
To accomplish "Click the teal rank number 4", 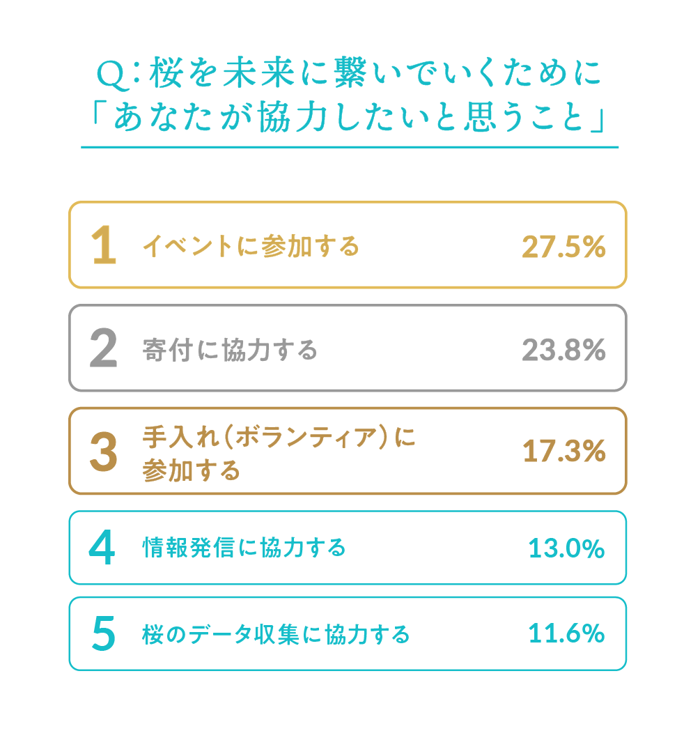I will pyautogui.click(x=103, y=548).
